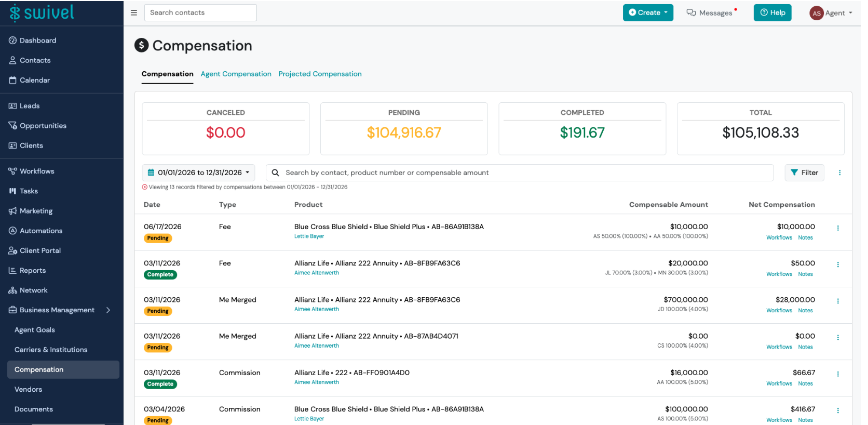Click the compensation search by contact field

pyautogui.click(x=520, y=172)
